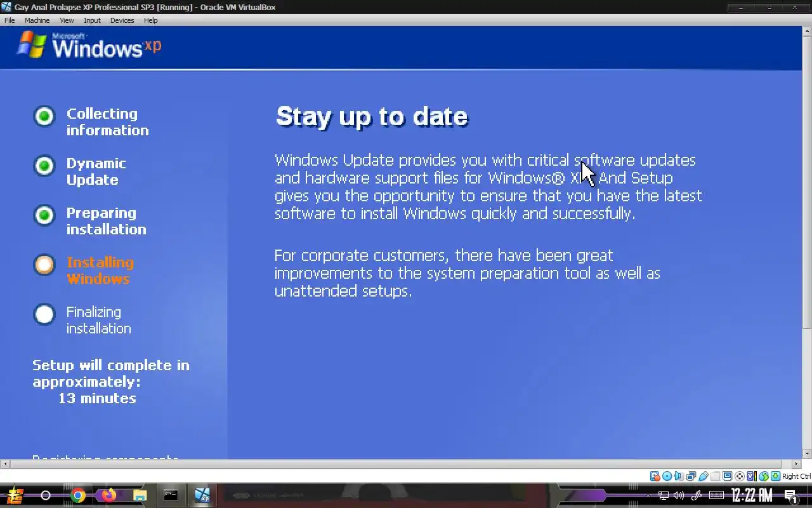
Task: Click the "Collecting information" step text
Action: point(107,122)
